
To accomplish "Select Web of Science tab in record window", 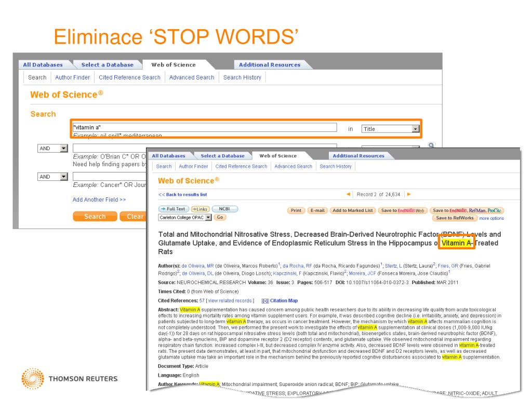I will pos(278,156).
